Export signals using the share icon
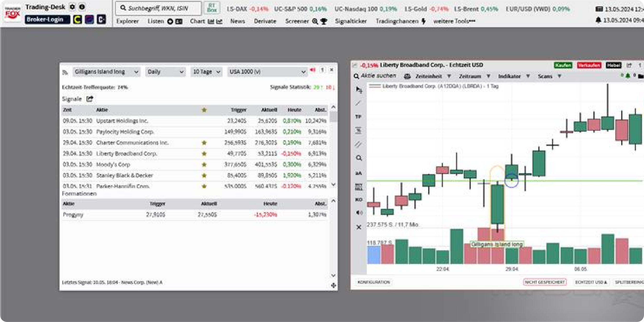644x322 pixels. tap(90, 99)
